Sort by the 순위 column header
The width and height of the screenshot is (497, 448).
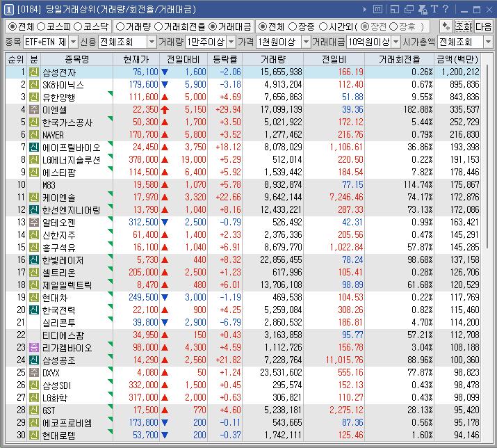point(16,59)
